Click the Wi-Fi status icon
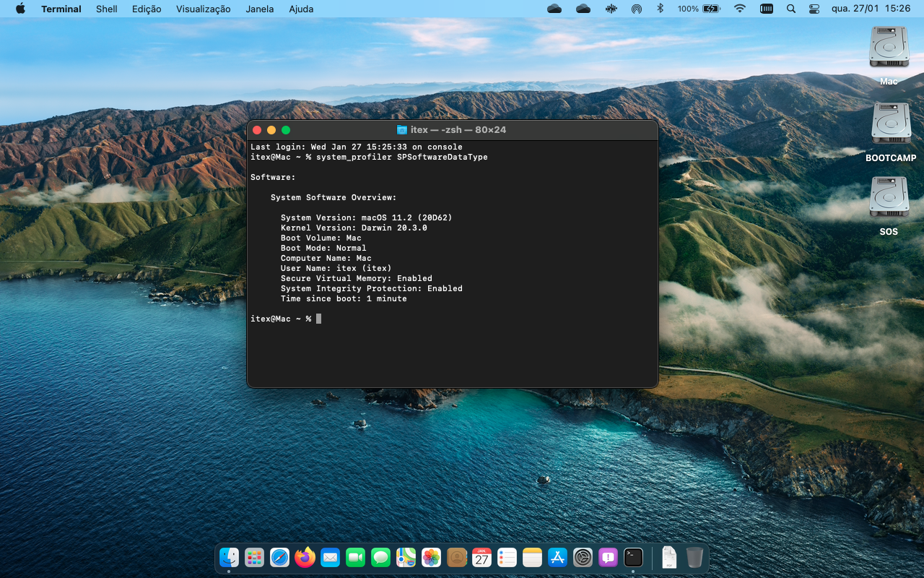 pyautogui.click(x=740, y=9)
